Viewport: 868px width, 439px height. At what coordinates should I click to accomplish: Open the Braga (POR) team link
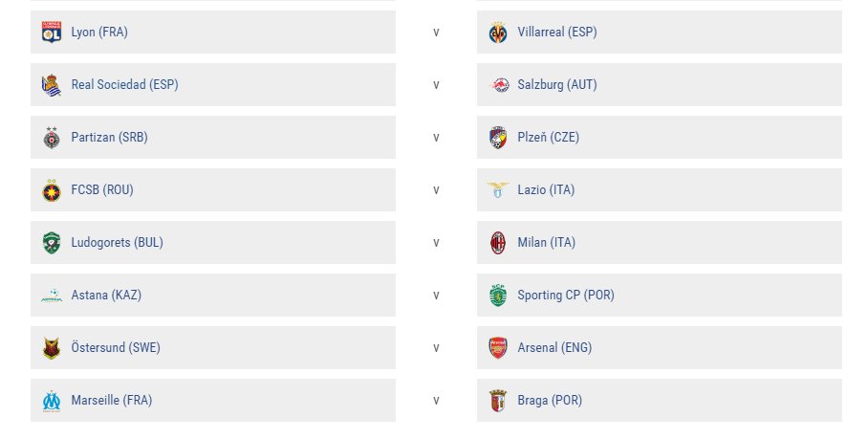click(x=550, y=400)
